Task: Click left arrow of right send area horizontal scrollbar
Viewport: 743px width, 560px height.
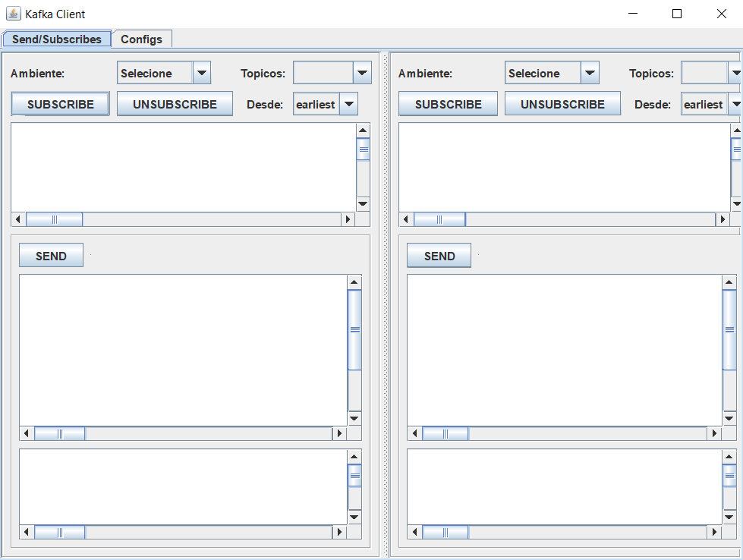Action: point(414,433)
